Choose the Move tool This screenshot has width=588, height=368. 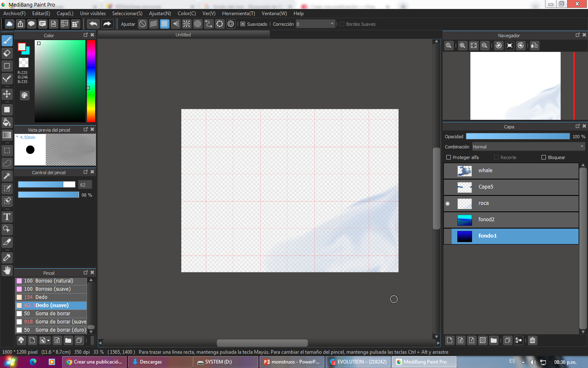(7, 94)
